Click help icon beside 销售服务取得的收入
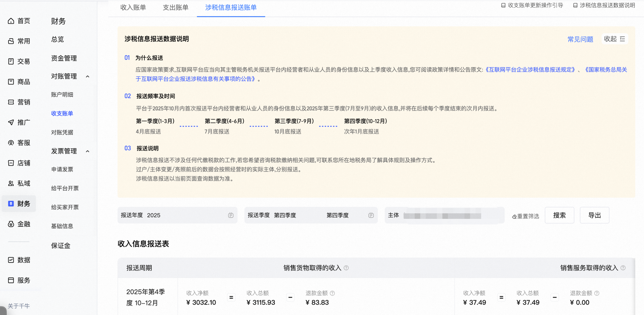 [x=623, y=268]
